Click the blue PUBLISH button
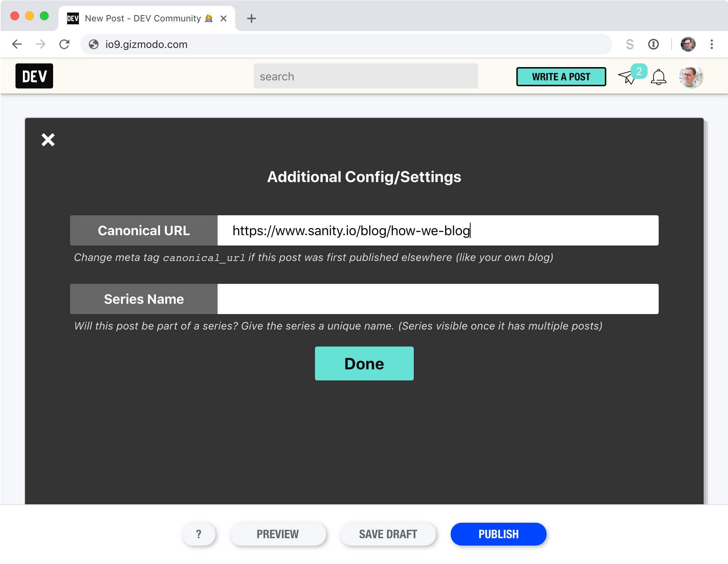This screenshot has width=728, height=564. (498, 534)
